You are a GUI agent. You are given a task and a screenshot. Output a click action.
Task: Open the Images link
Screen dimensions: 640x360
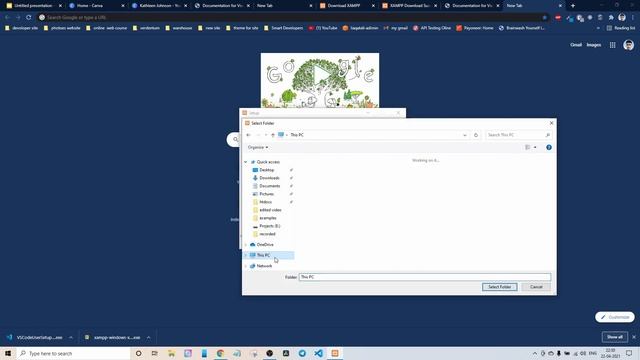pos(593,45)
